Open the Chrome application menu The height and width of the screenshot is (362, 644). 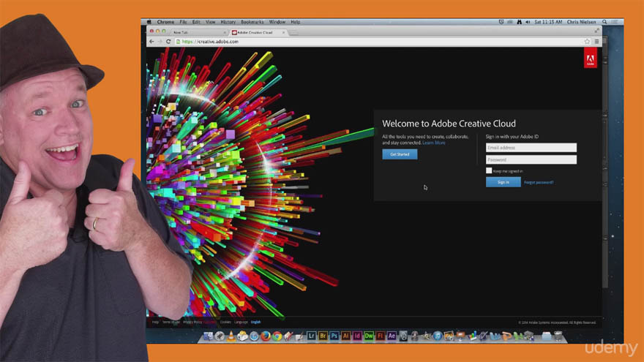tap(165, 22)
